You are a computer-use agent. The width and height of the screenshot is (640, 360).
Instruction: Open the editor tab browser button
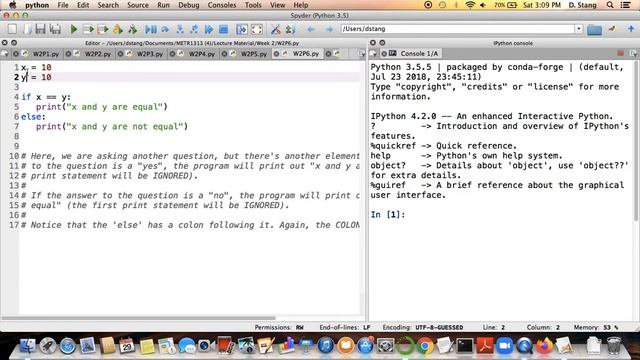point(5,53)
